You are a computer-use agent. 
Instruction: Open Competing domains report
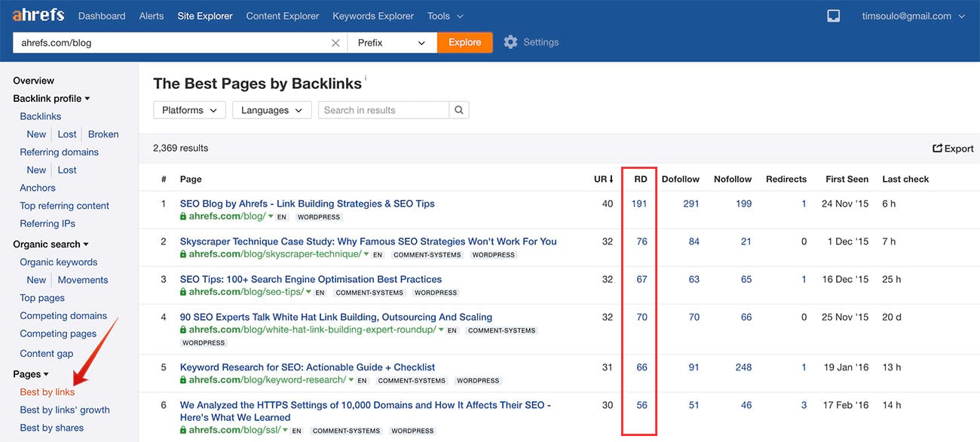click(x=63, y=315)
